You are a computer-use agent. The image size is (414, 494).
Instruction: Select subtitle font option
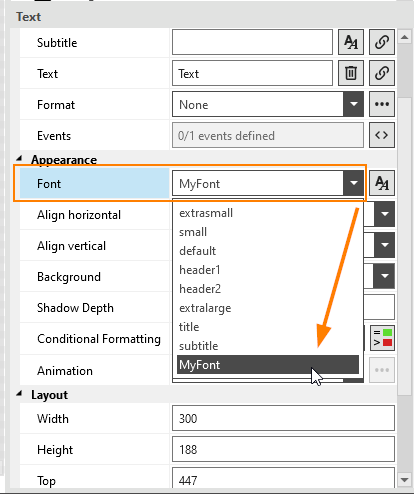point(198,346)
